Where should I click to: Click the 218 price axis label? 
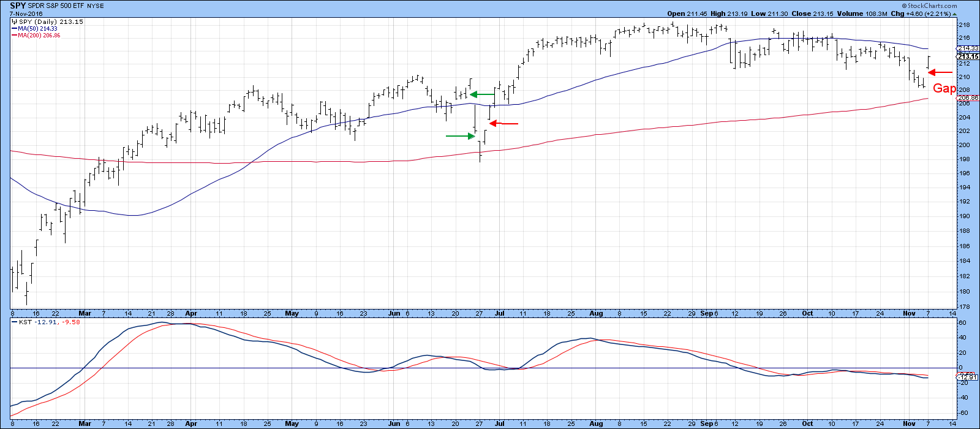pos(965,26)
